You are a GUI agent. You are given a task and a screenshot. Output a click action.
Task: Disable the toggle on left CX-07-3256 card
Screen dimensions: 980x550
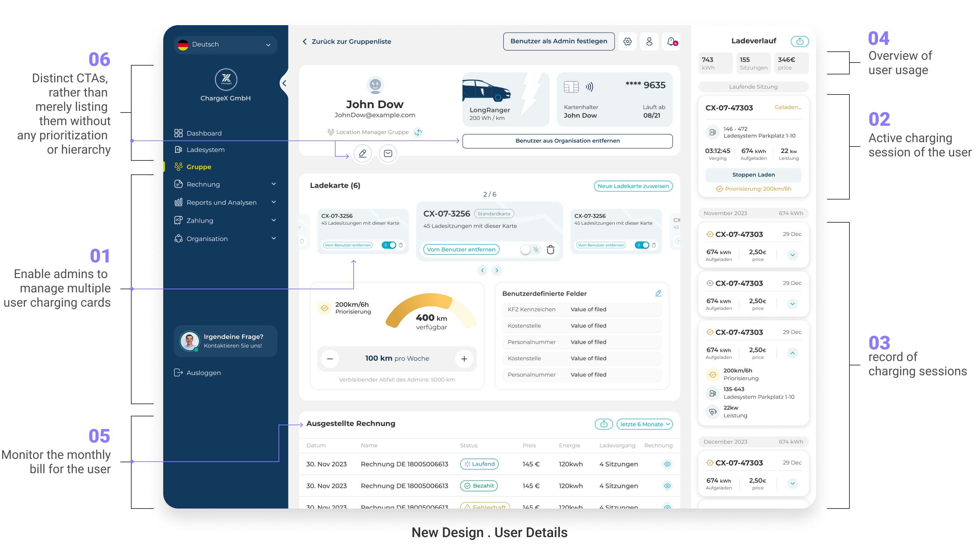click(389, 245)
